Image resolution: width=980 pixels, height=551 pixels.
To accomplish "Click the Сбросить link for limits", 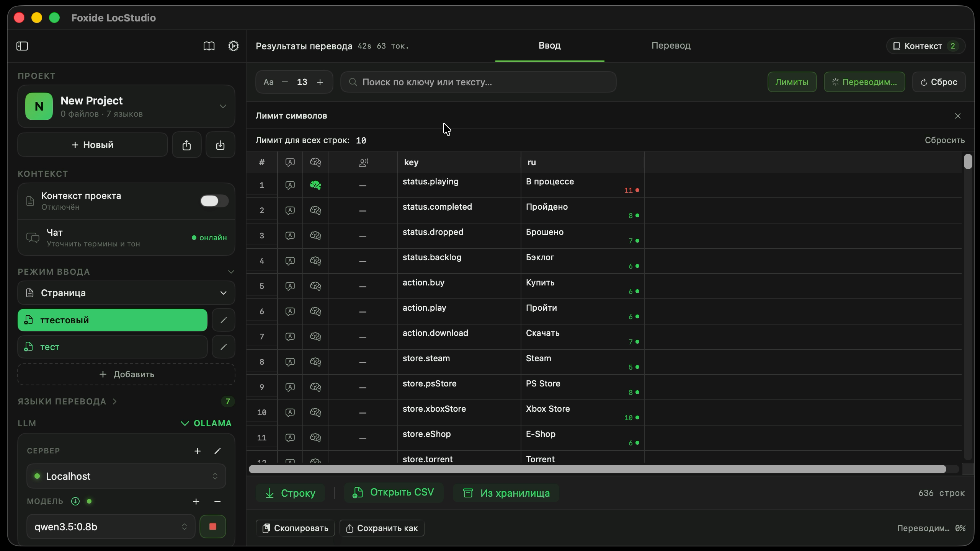I will coord(945,140).
